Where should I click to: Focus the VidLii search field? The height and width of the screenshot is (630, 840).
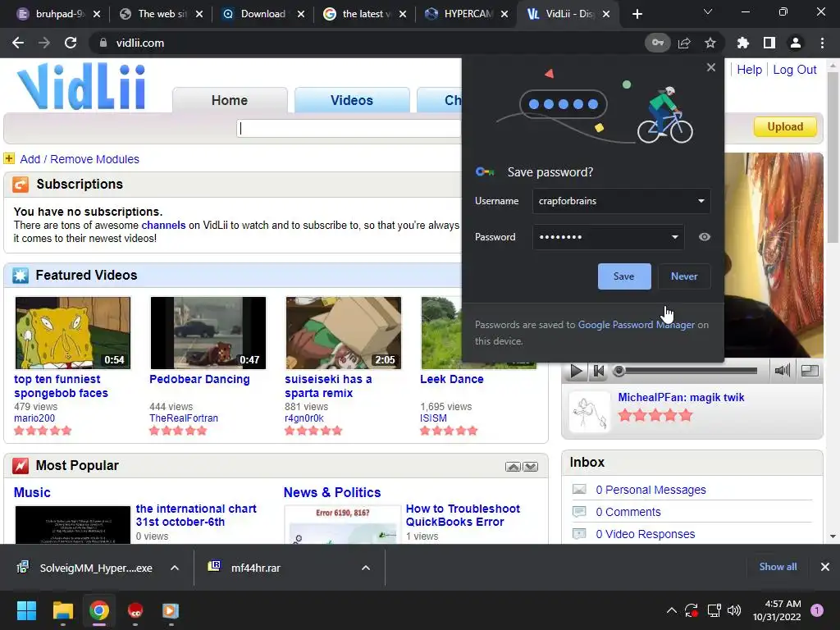click(349, 128)
